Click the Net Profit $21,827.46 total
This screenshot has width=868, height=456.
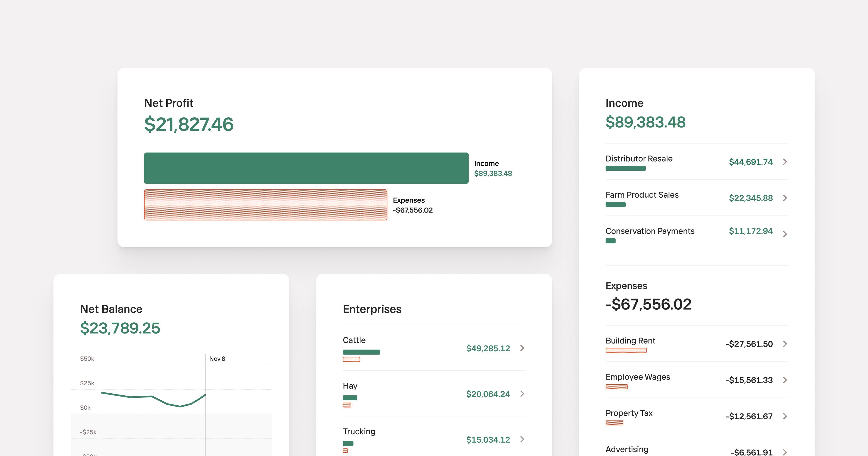click(189, 124)
